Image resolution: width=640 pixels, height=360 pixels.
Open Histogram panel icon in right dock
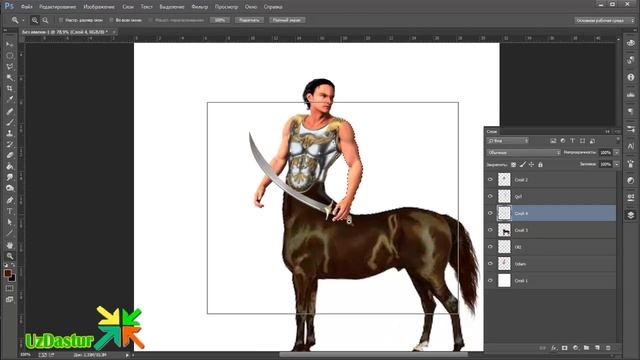tap(631, 95)
